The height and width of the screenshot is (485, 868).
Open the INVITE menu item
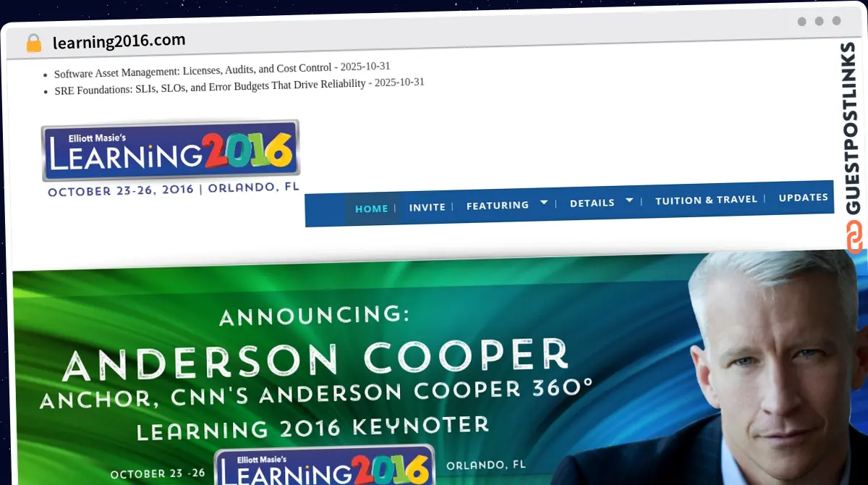[x=427, y=207]
